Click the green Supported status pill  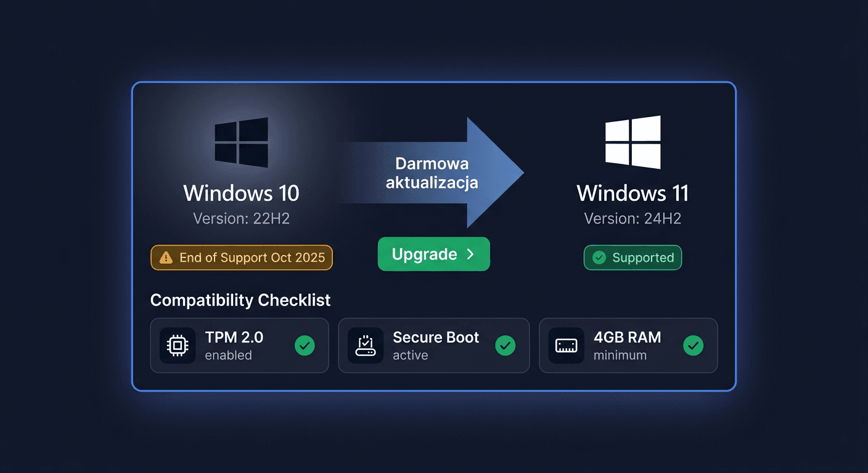633,257
